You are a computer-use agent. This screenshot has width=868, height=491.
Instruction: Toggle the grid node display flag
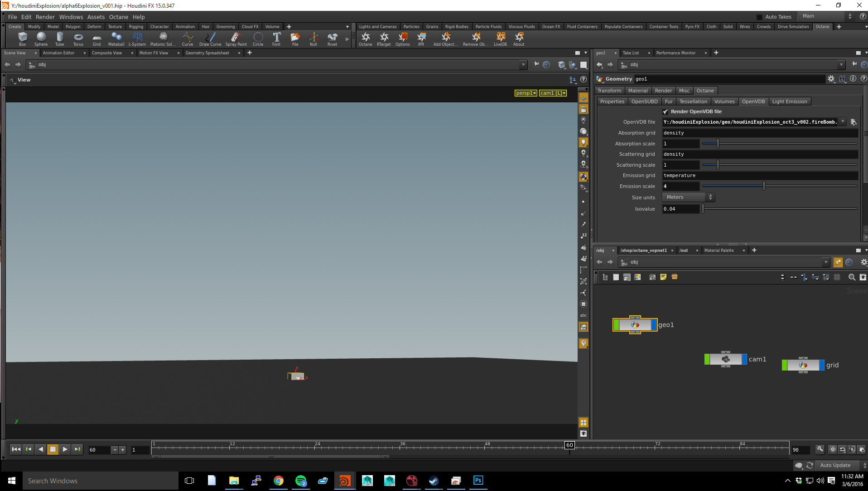[822, 365]
